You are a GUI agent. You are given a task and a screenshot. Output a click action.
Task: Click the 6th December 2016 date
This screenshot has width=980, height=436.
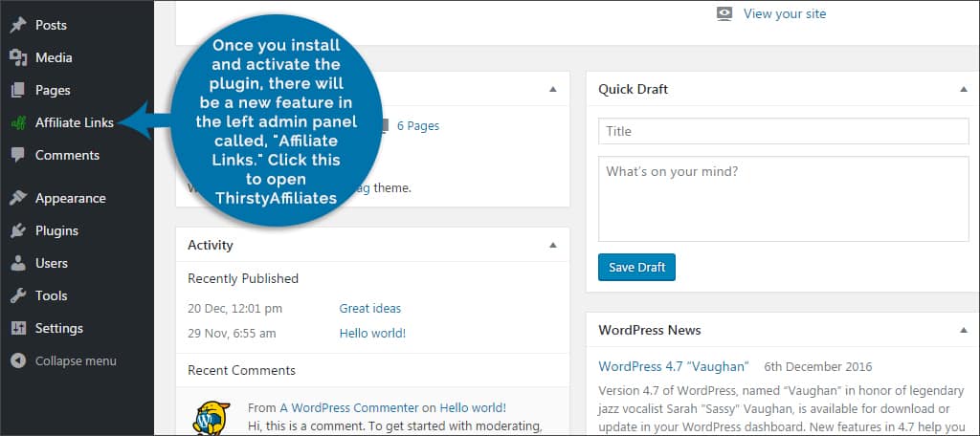(817, 366)
